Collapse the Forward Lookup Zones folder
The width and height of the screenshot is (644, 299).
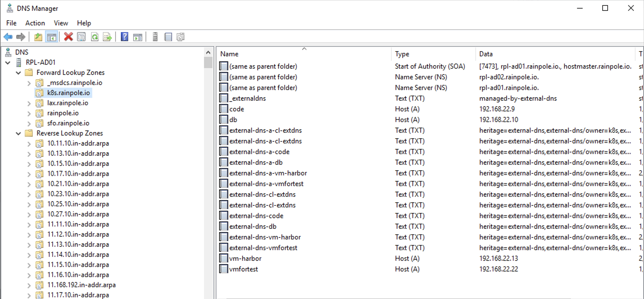coord(19,73)
